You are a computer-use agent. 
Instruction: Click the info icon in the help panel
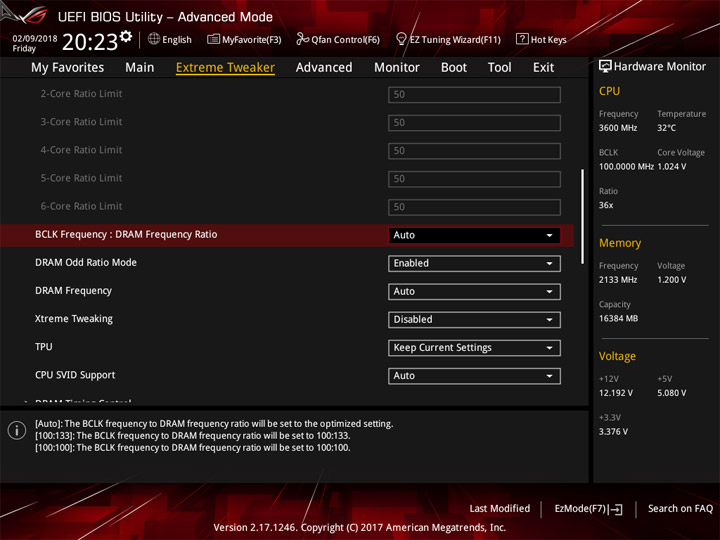(17, 430)
